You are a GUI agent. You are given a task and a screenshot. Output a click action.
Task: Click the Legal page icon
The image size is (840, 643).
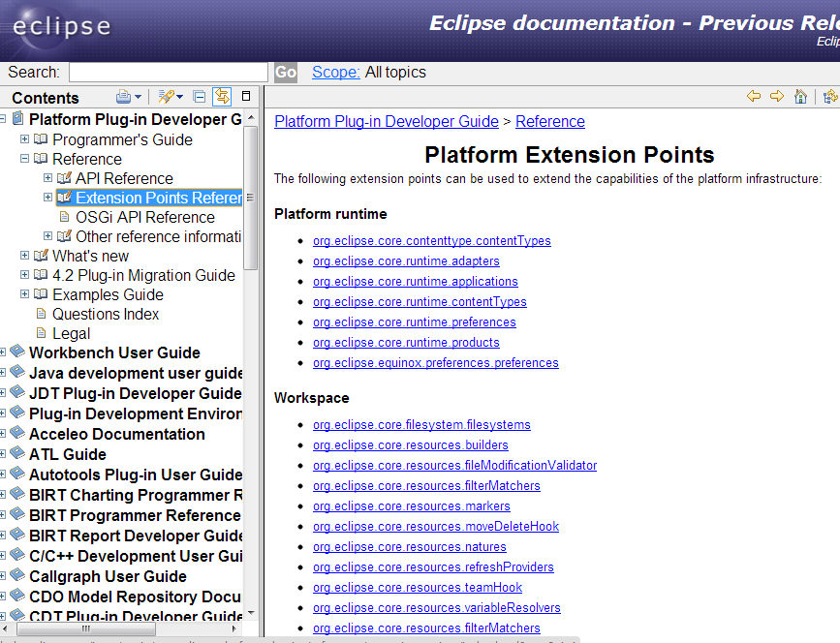[41, 333]
